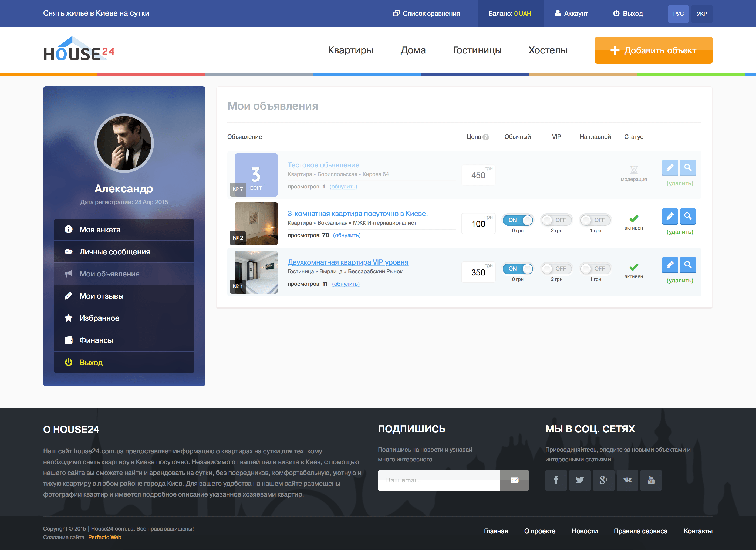Enable На главной toggle for 3-комнатная квартира
This screenshot has height=550, width=756.
(x=595, y=220)
